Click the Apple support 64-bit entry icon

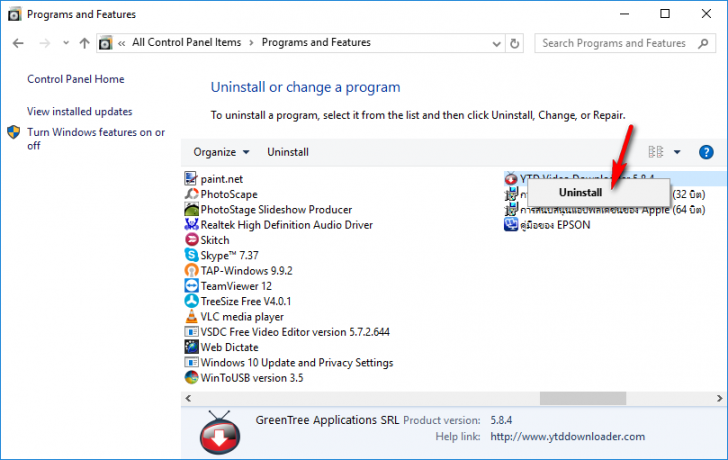[511, 209]
